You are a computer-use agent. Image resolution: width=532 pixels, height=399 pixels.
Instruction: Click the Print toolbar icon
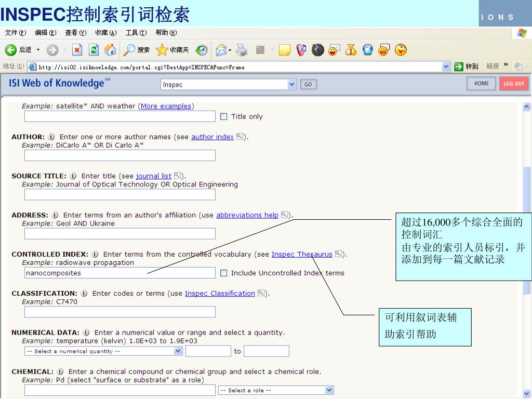click(x=242, y=50)
